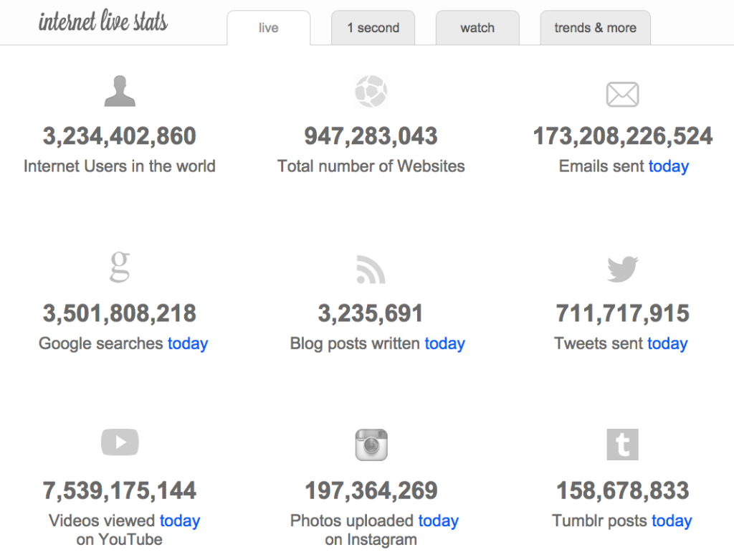Open 'today' link beside Google searches
Image resolution: width=734 pixels, height=560 pixels.
pyautogui.click(x=188, y=343)
